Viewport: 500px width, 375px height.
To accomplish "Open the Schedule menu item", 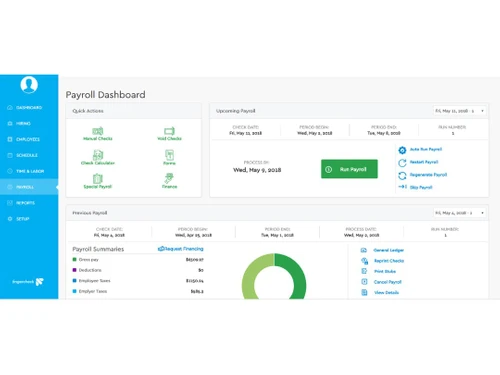I will pyautogui.click(x=29, y=155).
